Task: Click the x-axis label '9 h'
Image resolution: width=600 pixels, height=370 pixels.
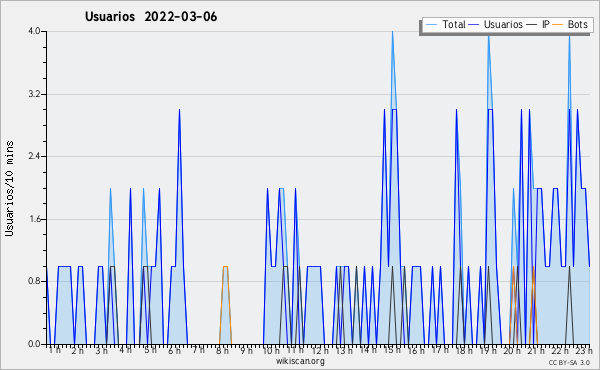Action: click(246, 351)
